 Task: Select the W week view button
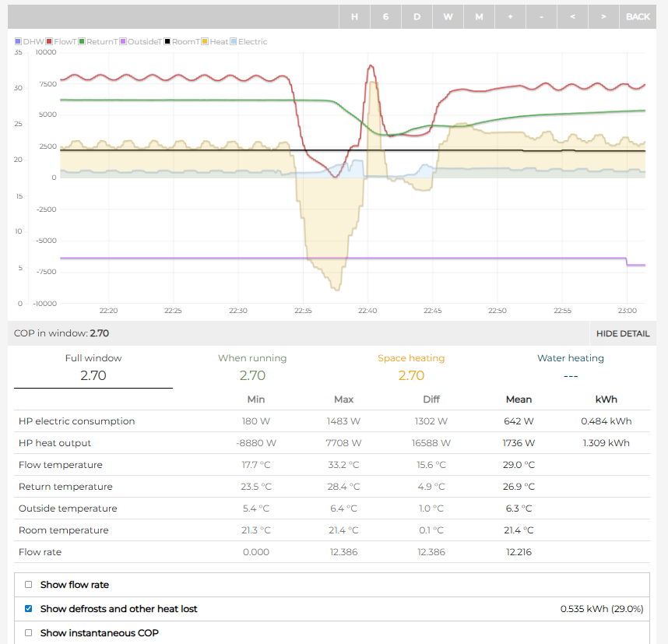[448, 16]
